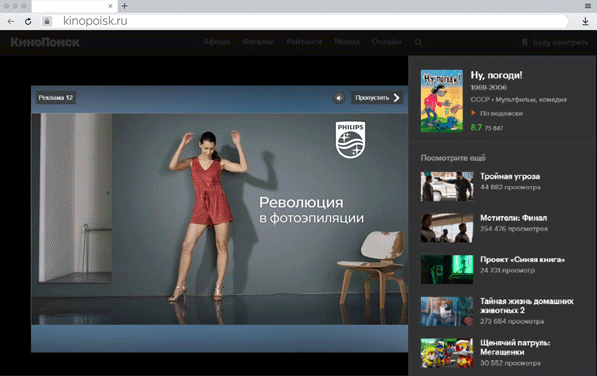Viewport: 597px width, 376px height.
Task: Select the Тройная угроза thumbnail
Action: (447, 186)
